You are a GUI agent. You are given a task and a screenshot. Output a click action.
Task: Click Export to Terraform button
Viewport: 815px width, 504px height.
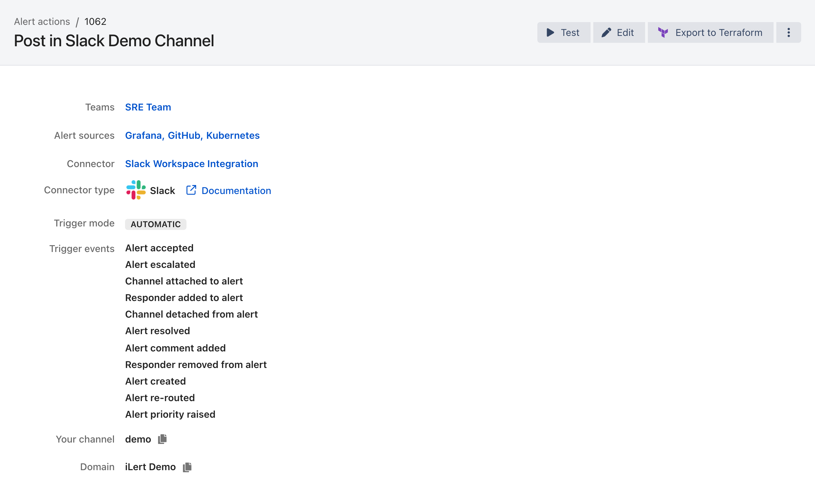(x=710, y=32)
